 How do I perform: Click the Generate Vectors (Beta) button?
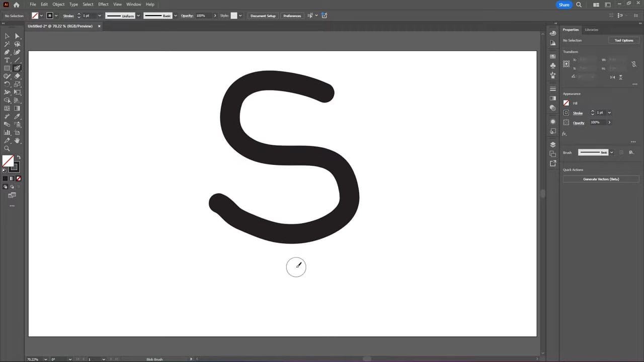click(x=601, y=179)
